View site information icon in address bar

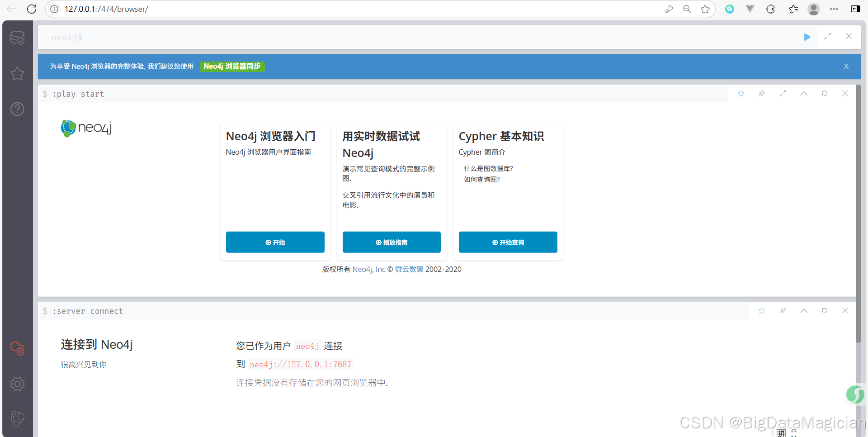54,9
